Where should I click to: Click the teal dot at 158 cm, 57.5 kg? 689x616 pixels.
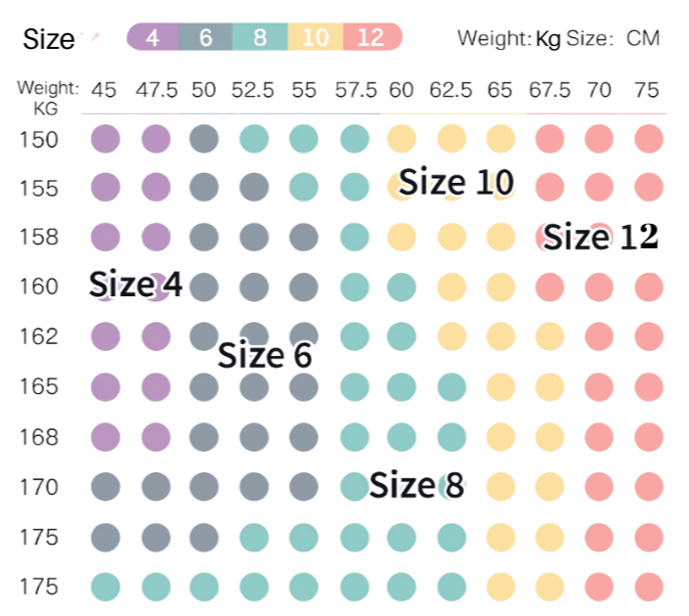[x=354, y=236]
